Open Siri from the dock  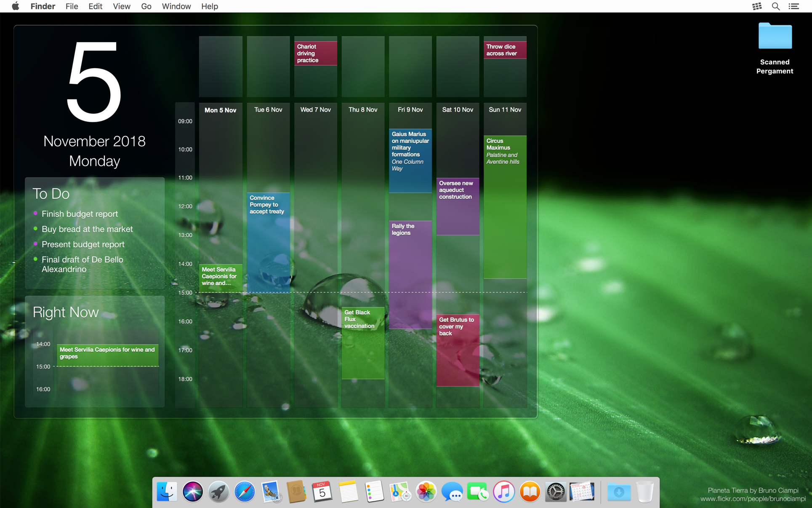tap(192, 492)
